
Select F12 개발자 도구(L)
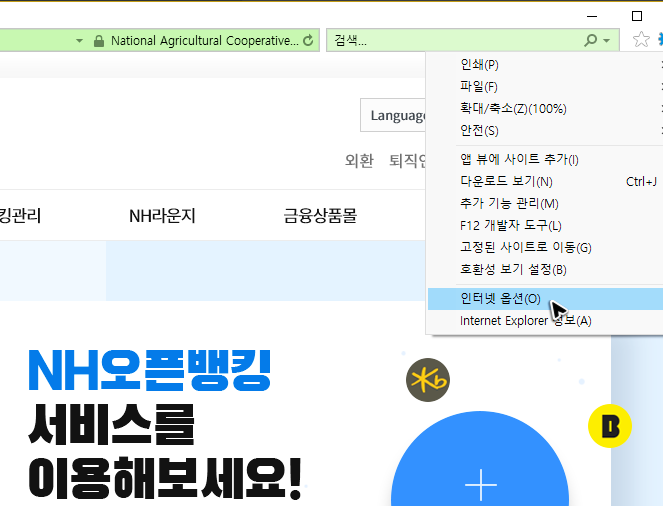coord(545,225)
